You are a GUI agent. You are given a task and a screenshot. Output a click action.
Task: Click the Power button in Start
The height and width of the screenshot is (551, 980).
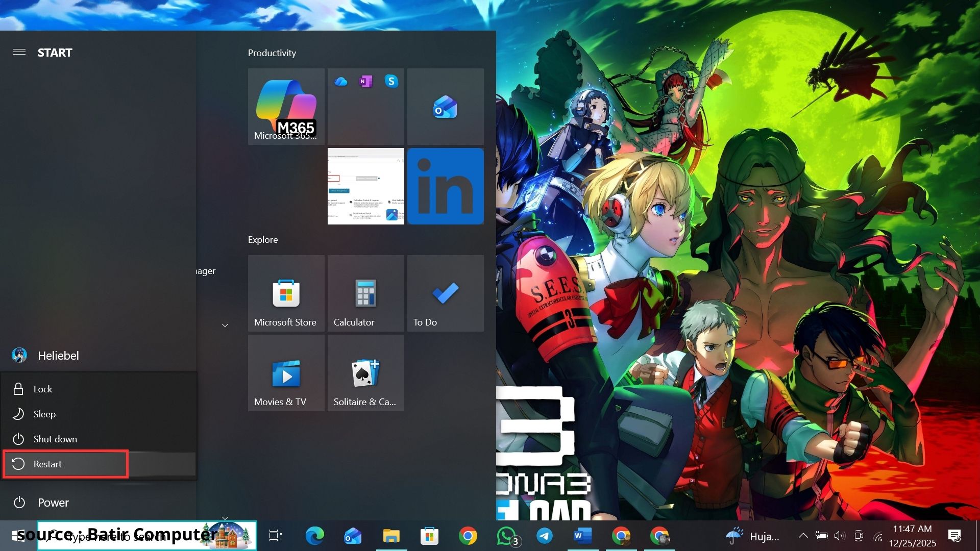point(98,503)
